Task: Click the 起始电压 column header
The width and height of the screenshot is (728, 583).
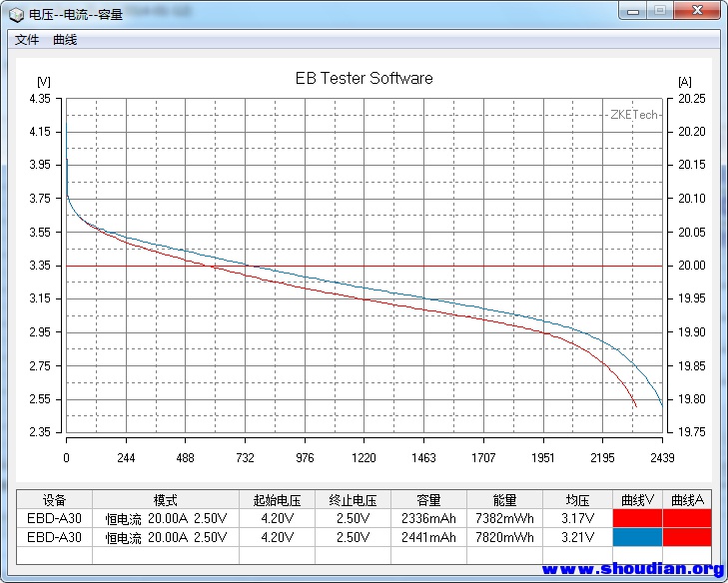Action: coord(277,500)
